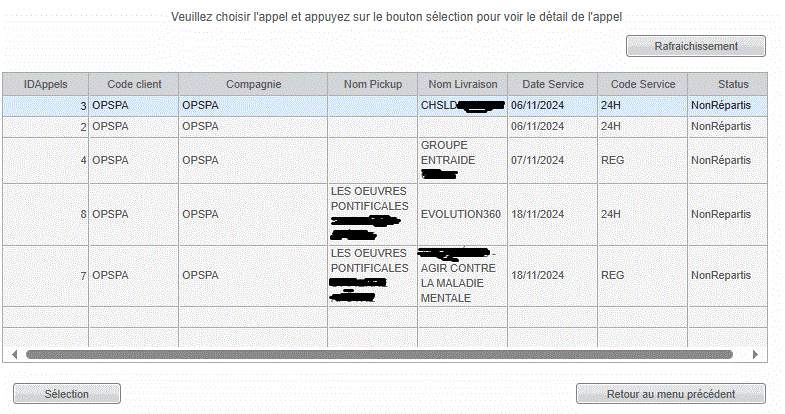Click the Nom Livraison column header
This screenshot has height=414, width=785.
click(x=462, y=84)
